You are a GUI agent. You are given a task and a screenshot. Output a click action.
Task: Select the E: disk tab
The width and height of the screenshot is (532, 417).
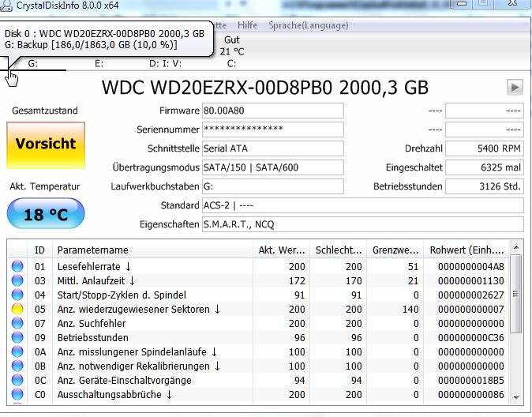[x=99, y=63]
